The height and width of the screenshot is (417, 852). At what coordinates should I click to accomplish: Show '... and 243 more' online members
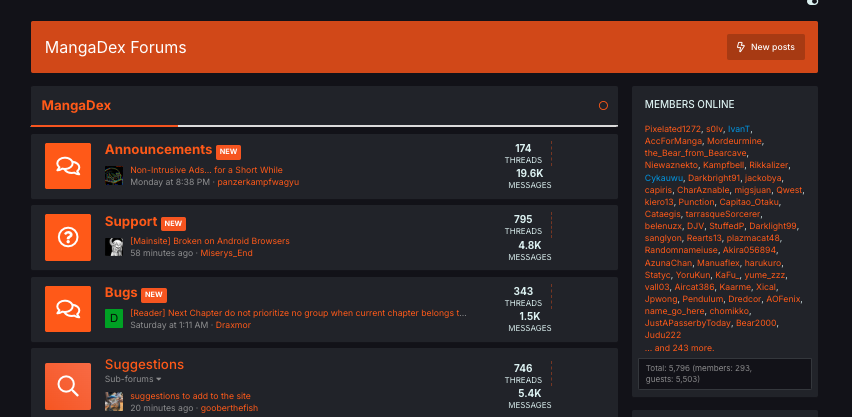click(679, 348)
